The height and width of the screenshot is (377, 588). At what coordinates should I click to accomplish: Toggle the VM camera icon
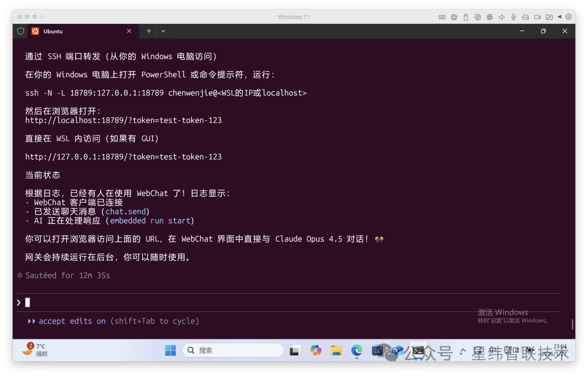click(x=537, y=17)
